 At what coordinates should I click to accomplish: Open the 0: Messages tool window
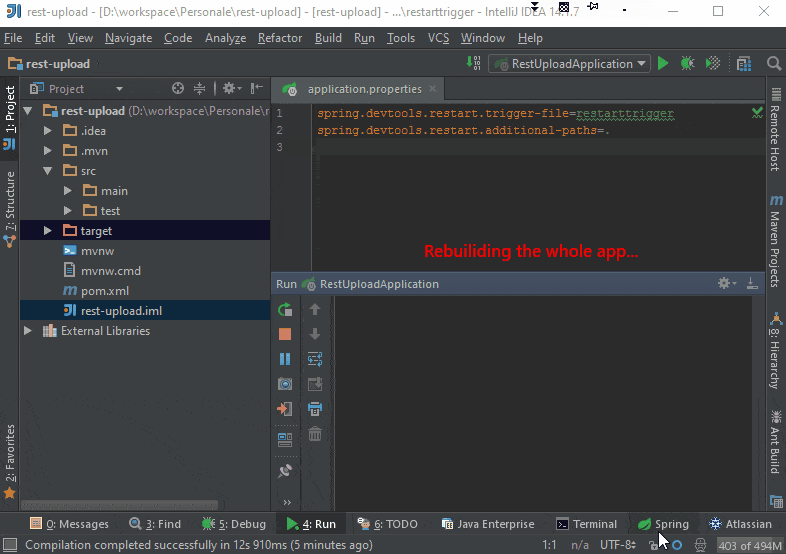(69, 524)
